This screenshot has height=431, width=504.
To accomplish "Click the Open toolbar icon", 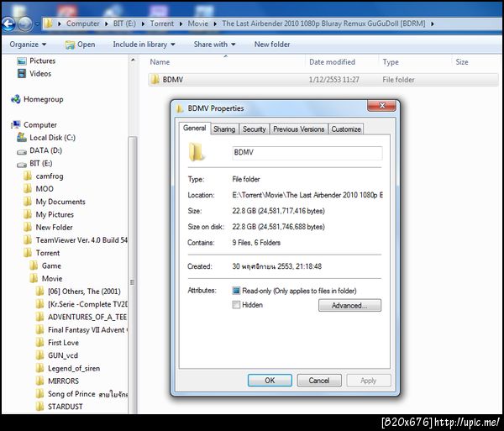I will 70,45.
